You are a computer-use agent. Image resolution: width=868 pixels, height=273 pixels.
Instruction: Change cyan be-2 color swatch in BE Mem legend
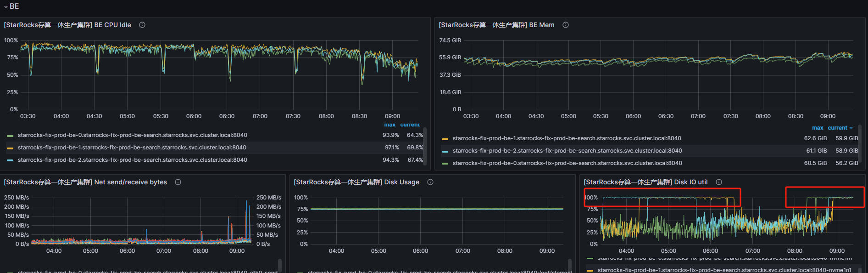tap(445, 151)
